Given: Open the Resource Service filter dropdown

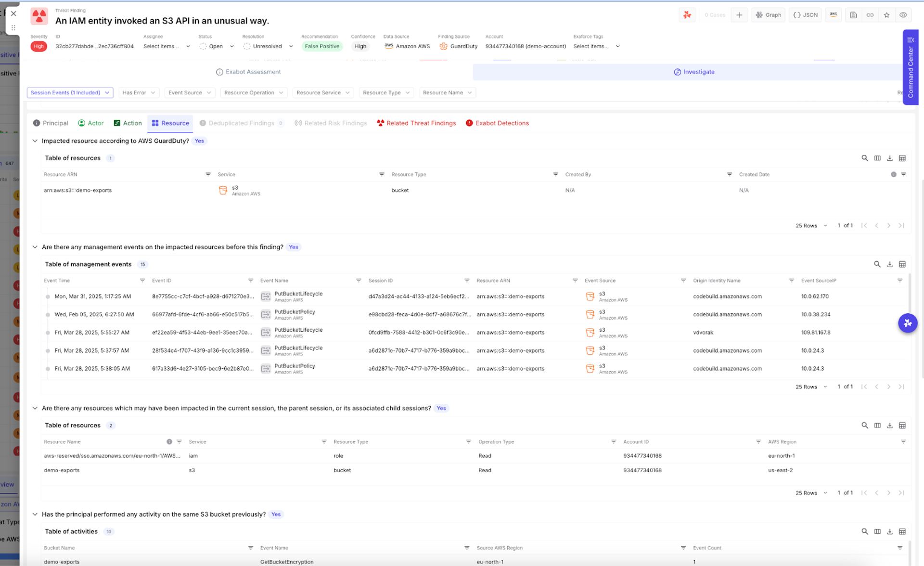Looking at the screenshot, I should tap(323, 92).
